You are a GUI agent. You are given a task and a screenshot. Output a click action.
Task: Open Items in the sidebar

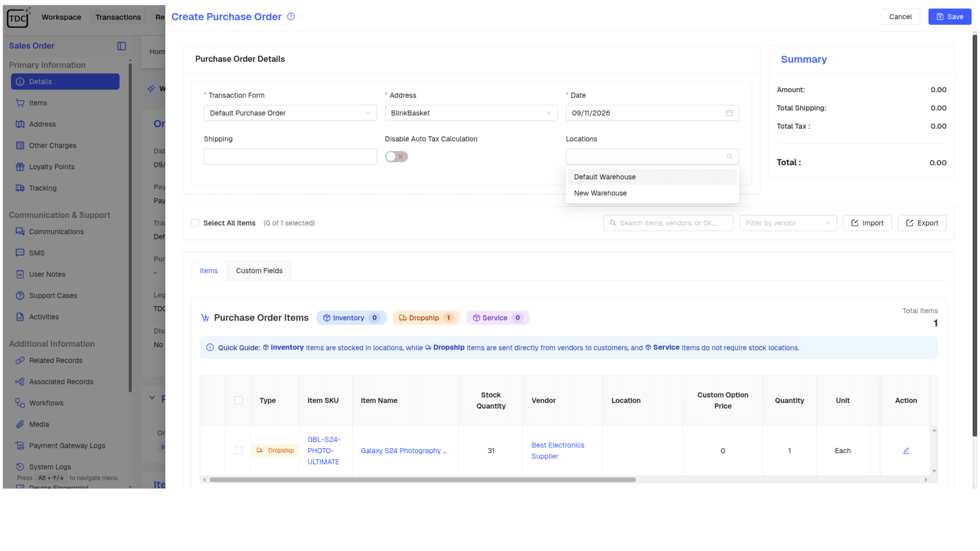tap(65, 103)
